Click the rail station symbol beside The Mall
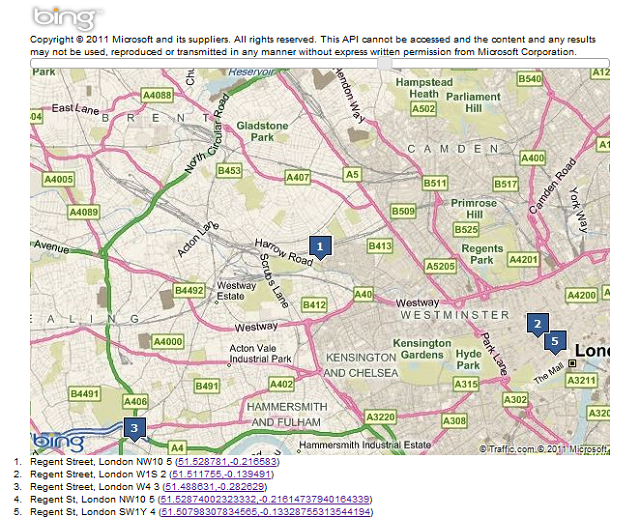The height and width of the screenshot is (518, 640). click(x=572, y=363)
